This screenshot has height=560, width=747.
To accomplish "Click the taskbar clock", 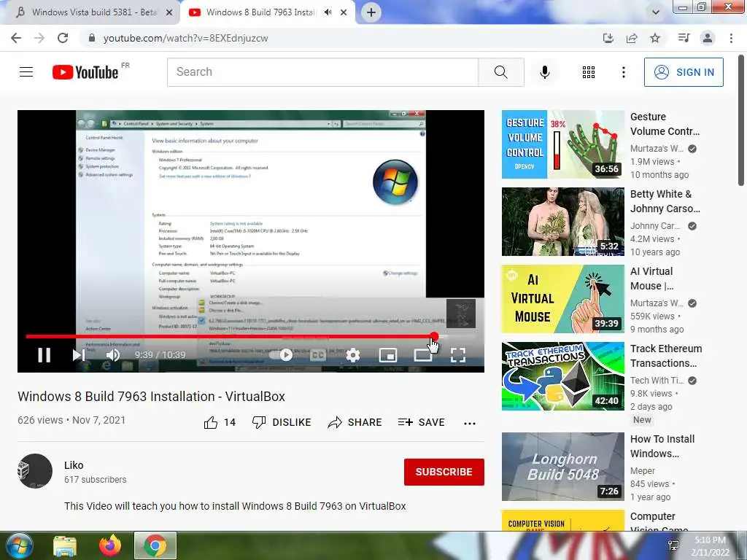I will 710,546.
